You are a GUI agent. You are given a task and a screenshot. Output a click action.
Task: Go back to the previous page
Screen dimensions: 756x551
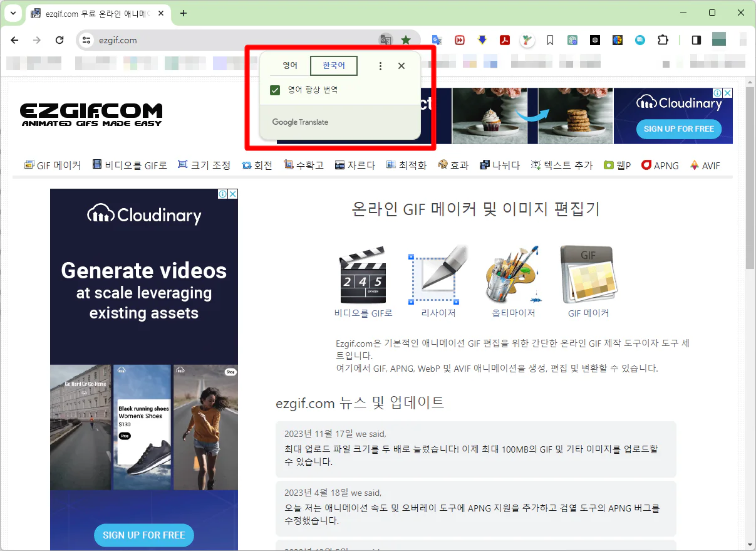pos(14,40)
